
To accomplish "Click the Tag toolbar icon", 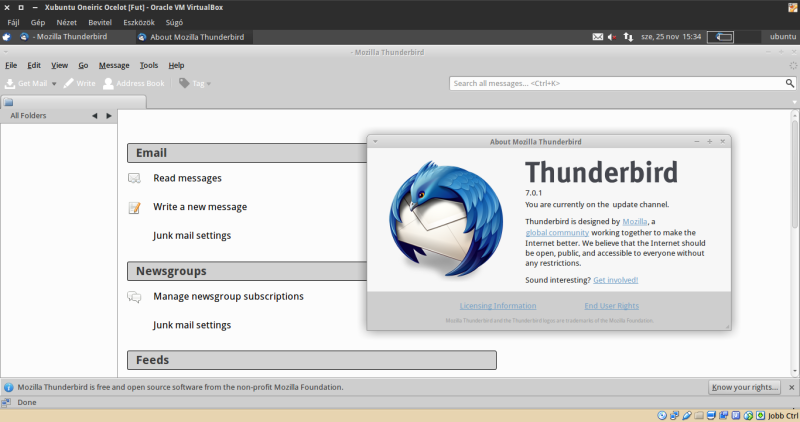I will click(x=184, y=83).
